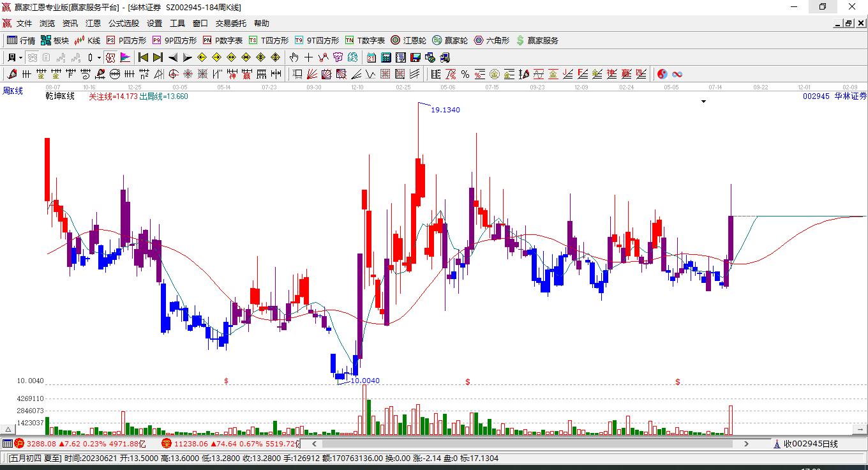The height and width of the screenshot is (470, 868).
Task: Select the percent sign tool
Action: click(x=465, y=74)
